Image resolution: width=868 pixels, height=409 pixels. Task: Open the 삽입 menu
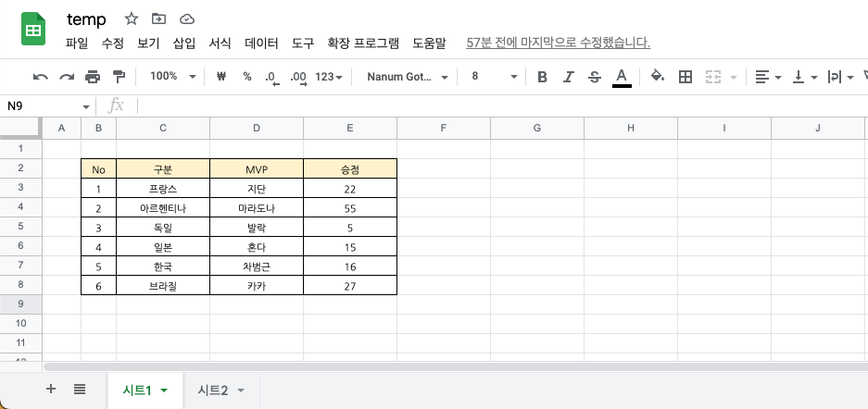[184, 43]
